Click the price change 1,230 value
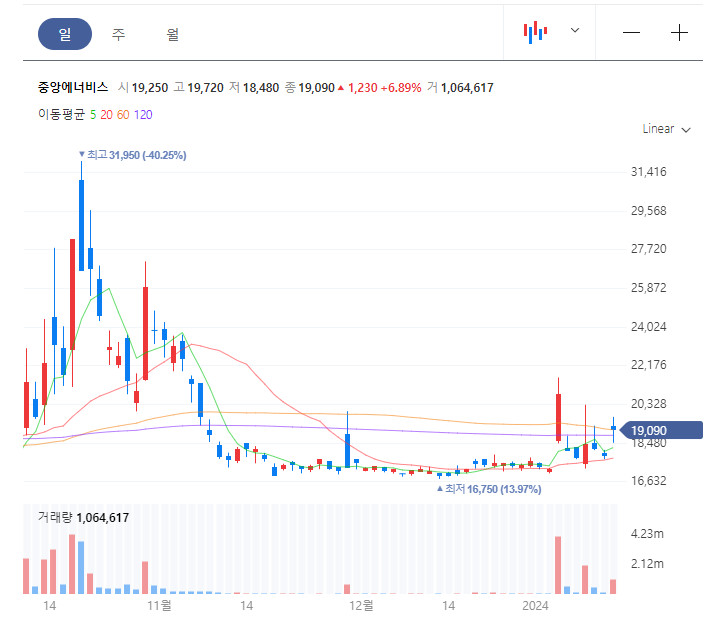The width and height of the screenshot is (717, 628). (363, 88)
